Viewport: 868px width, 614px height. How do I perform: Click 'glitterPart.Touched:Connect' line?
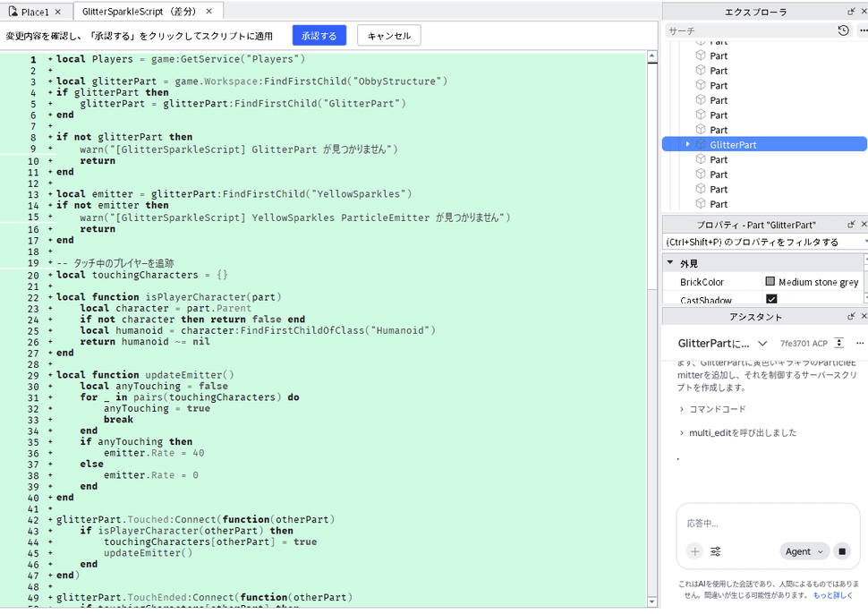pyautogui.click(x=195, y=519)
